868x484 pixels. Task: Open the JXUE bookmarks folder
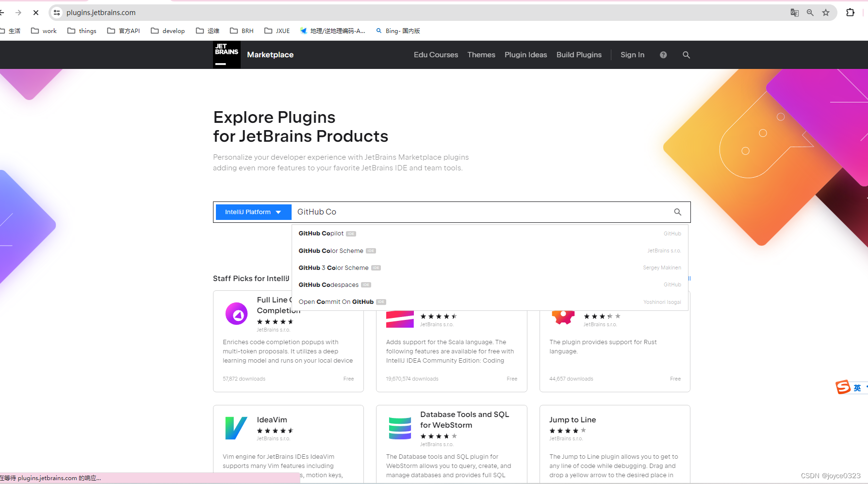click(x=277, y=31)
